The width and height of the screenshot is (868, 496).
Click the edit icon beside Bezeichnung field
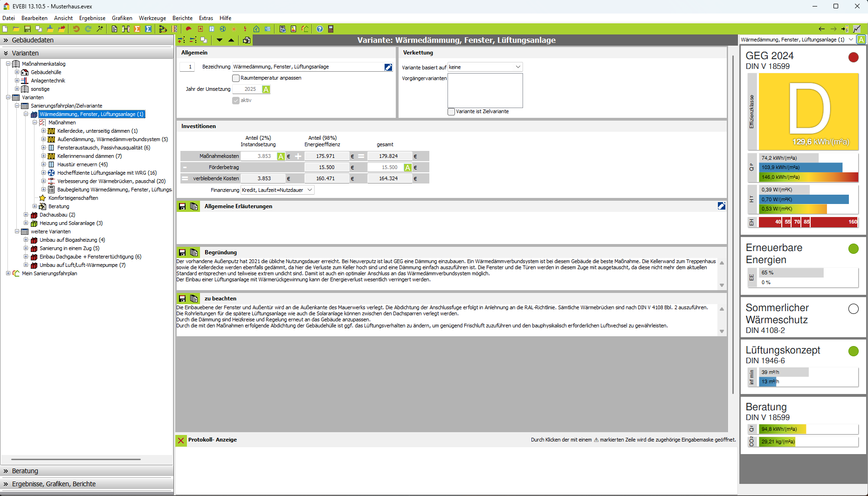pos(388,67)
